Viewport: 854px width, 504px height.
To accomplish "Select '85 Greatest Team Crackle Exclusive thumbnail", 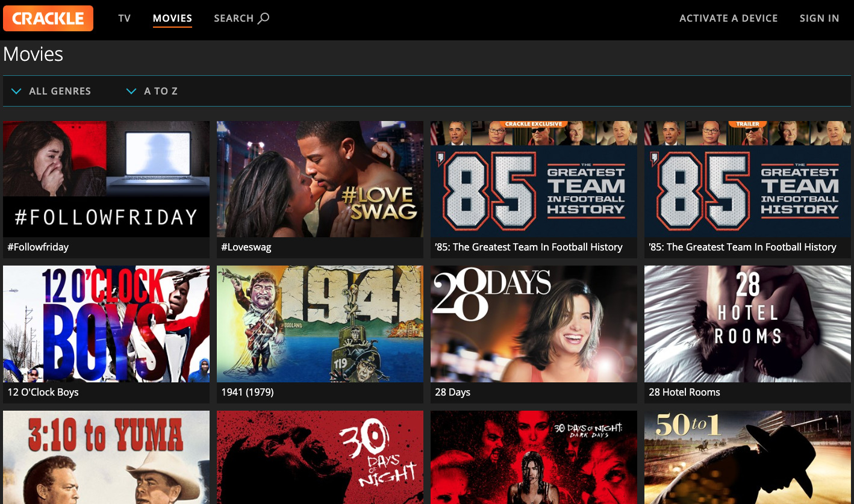I will pos(534,179).
